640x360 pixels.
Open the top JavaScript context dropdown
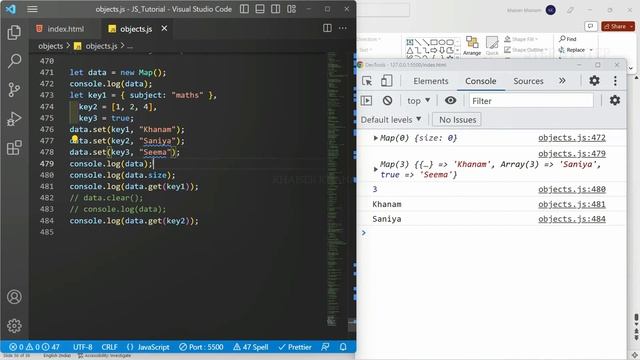coord(419,100)
